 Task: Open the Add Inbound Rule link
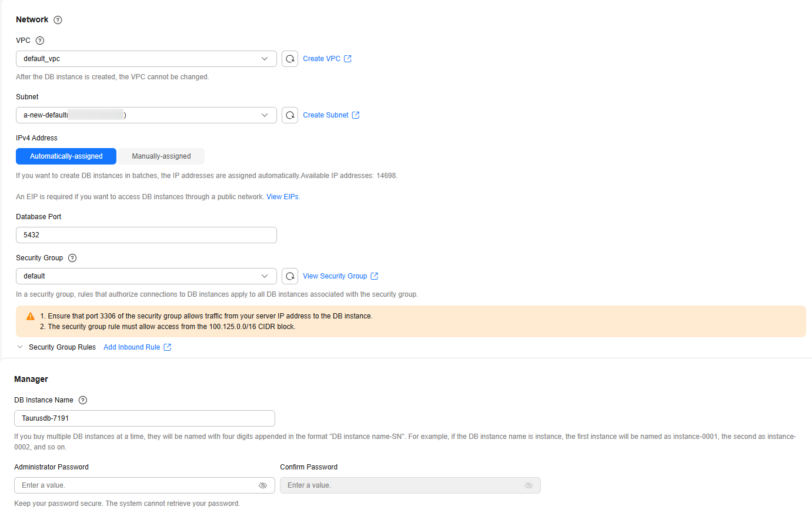pyautogui.click(x=132, y=347)
